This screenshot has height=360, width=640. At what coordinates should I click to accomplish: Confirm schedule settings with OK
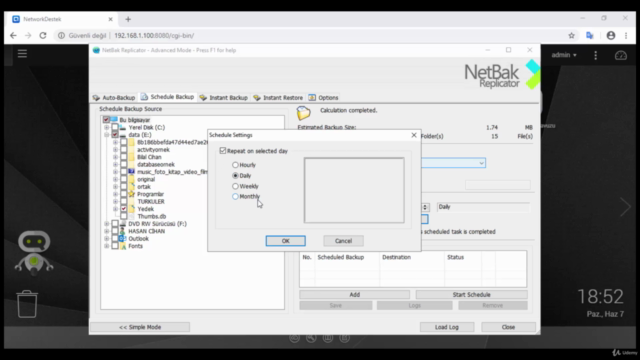[285, 241]
